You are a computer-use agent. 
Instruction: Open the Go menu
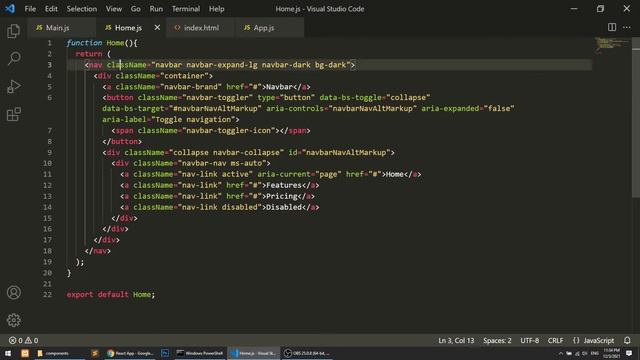click(x=136, y=9)
